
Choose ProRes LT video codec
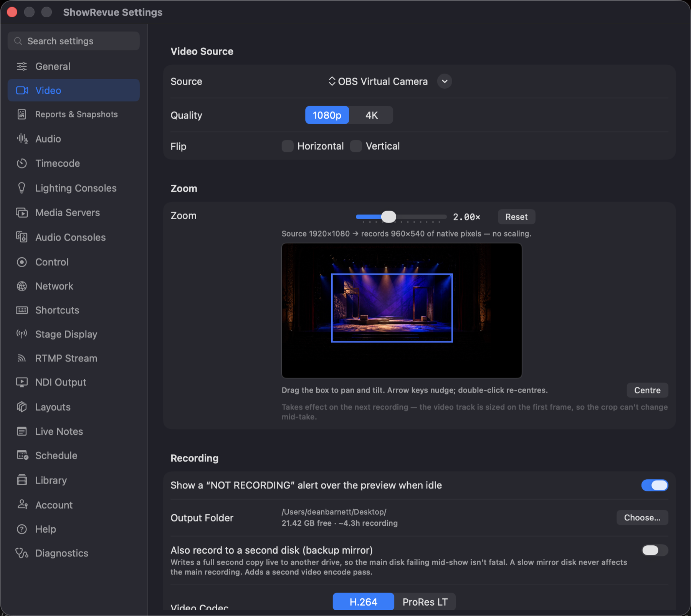pyautogui.click(x=425, y=601)
